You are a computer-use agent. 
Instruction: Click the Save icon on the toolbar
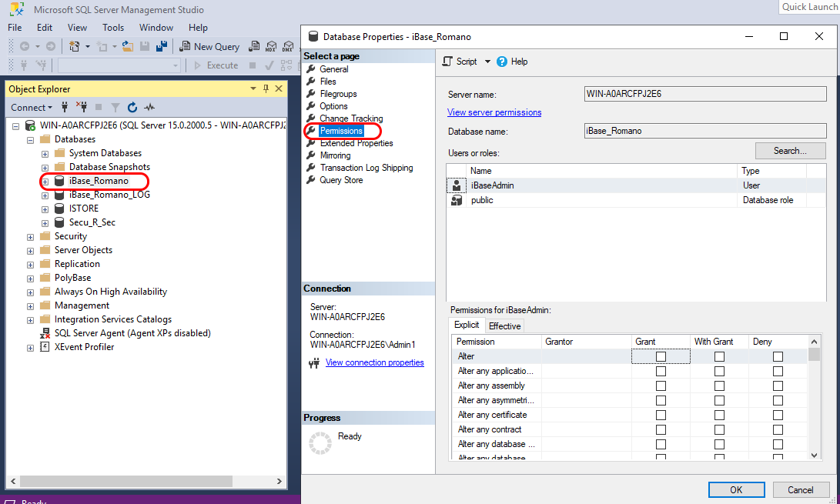pos(144,46)
